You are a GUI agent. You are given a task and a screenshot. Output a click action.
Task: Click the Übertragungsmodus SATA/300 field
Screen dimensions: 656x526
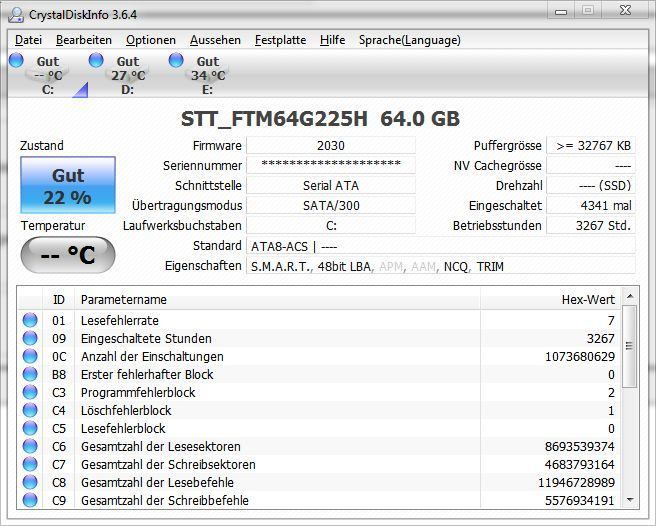(331, 205)
